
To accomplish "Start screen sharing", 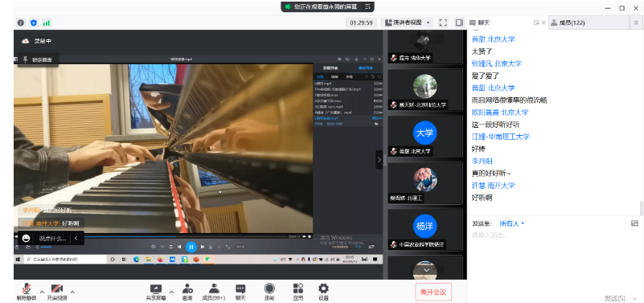I will coord(156,292).
